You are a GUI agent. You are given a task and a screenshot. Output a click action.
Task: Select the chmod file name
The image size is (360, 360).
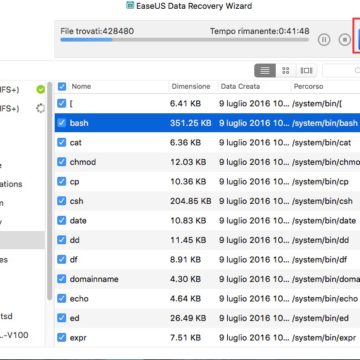point(83,162)
